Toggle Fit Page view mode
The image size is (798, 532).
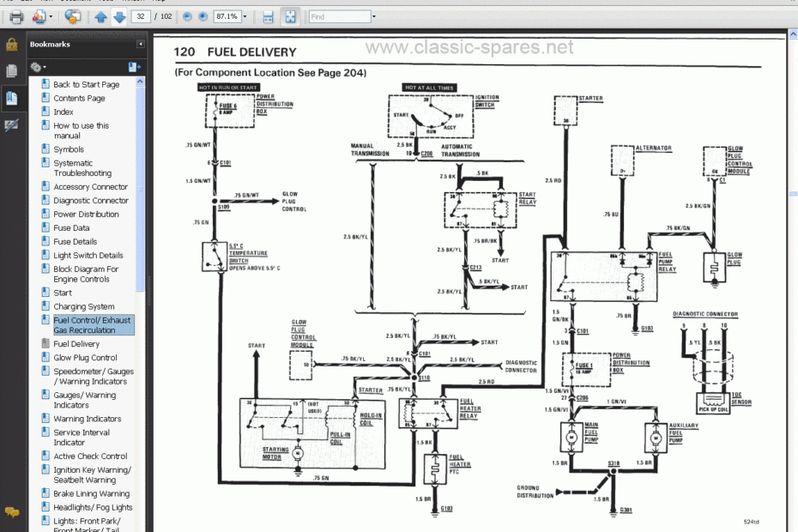pyautogui.click(x=291, y=15)
